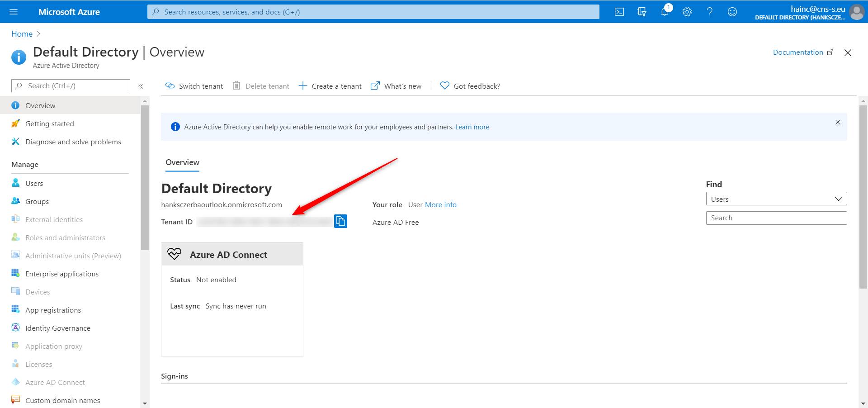868x408 pixels.
Task: Open the Documentation link
Action: 803,52
